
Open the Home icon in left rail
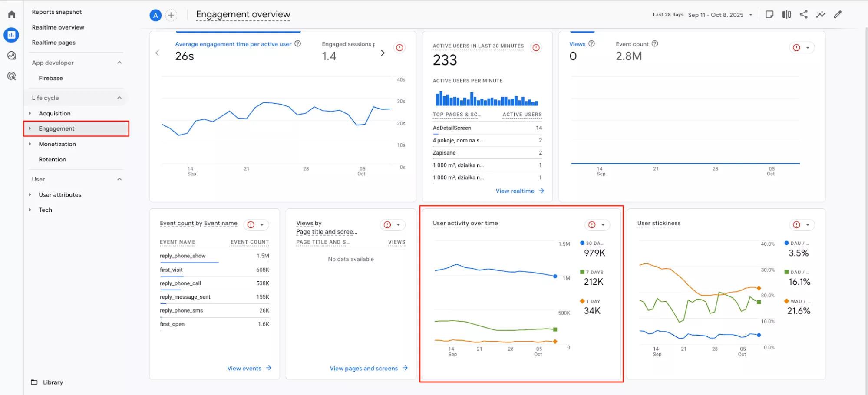pyautogui.click(x=12, y=15)
